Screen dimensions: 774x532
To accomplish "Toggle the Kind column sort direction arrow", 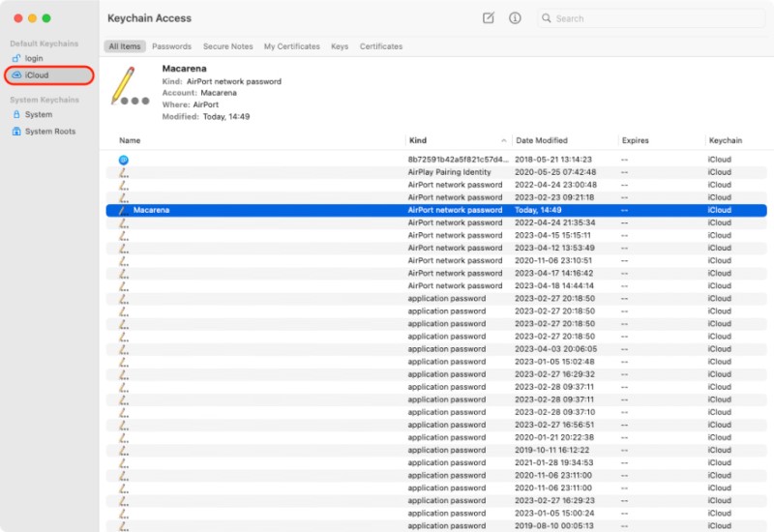I will 503,140.
